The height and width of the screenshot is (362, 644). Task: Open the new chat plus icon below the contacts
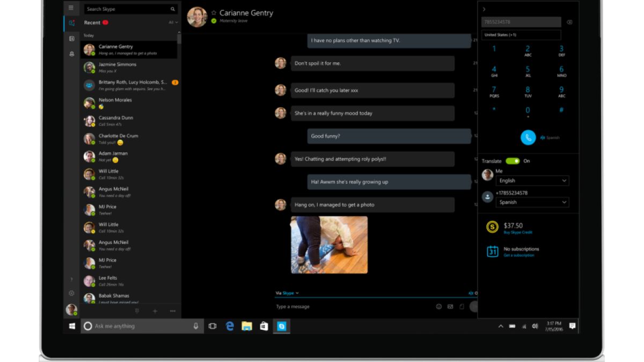(x=155, y=311)
